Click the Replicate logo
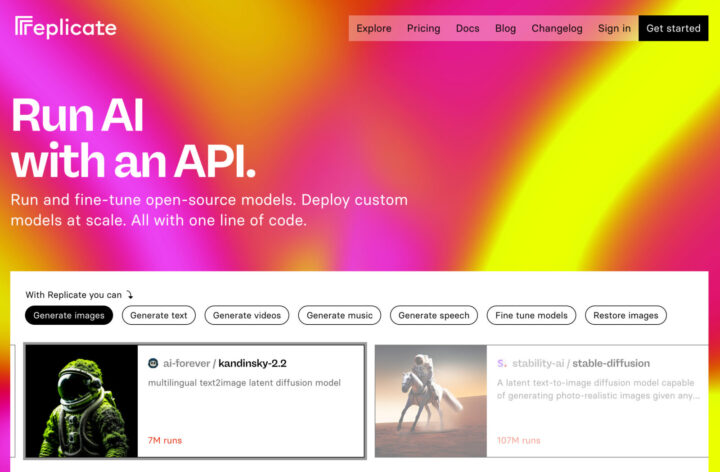This screenshot has height=472, width=720. 65,27
